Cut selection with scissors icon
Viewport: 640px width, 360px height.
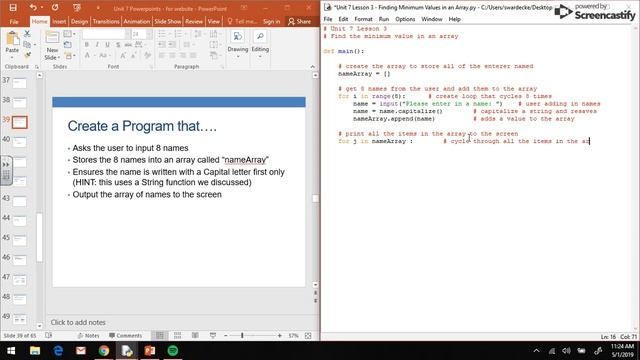[27, 34]
